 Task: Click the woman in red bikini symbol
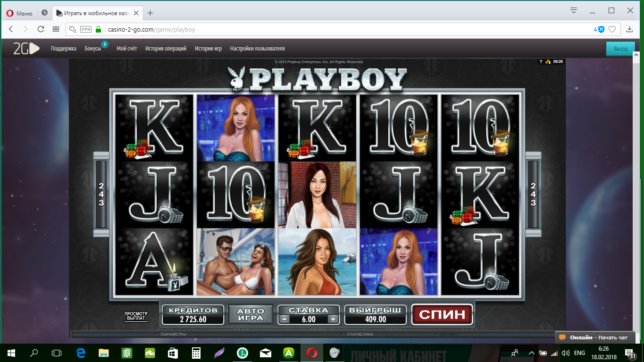tap(318, 262)
